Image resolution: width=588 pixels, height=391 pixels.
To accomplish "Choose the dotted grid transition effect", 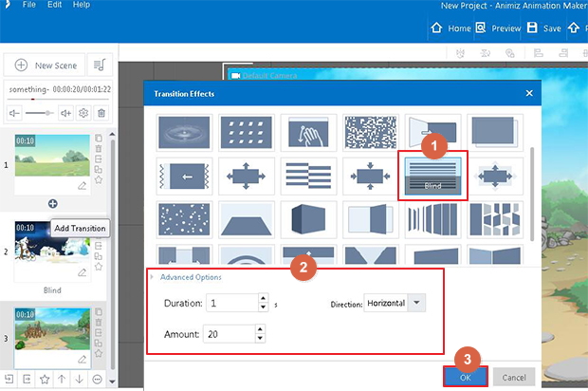I will click(x=247, y=132).
